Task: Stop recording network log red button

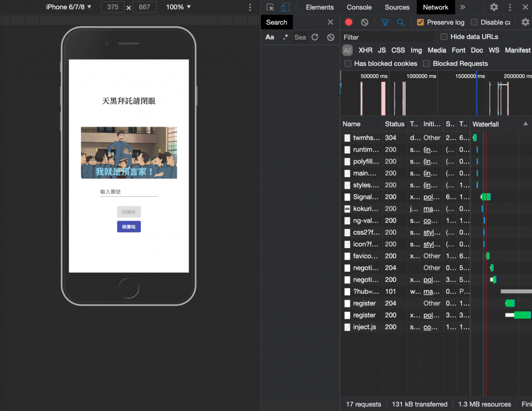Action: click(349, 22)
